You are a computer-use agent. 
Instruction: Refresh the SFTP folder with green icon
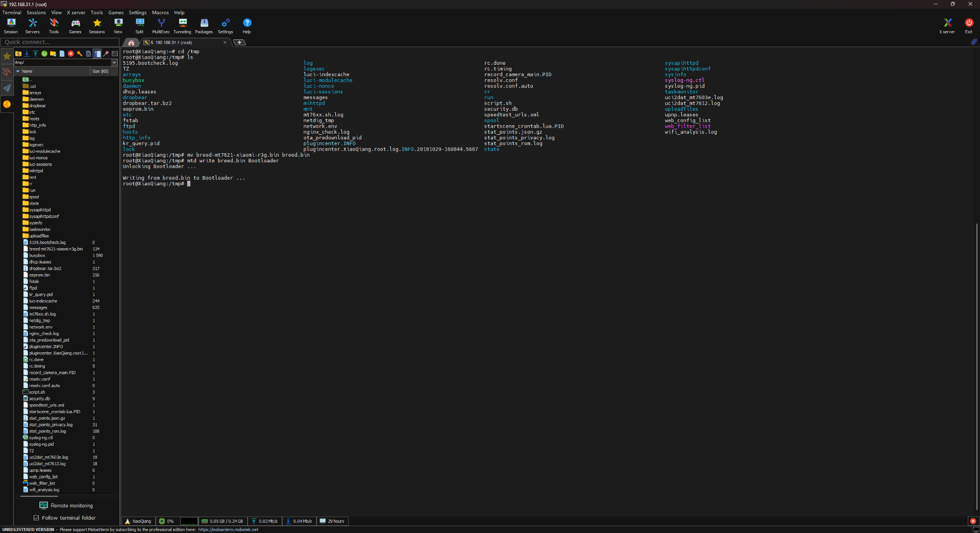pos(44,54)
